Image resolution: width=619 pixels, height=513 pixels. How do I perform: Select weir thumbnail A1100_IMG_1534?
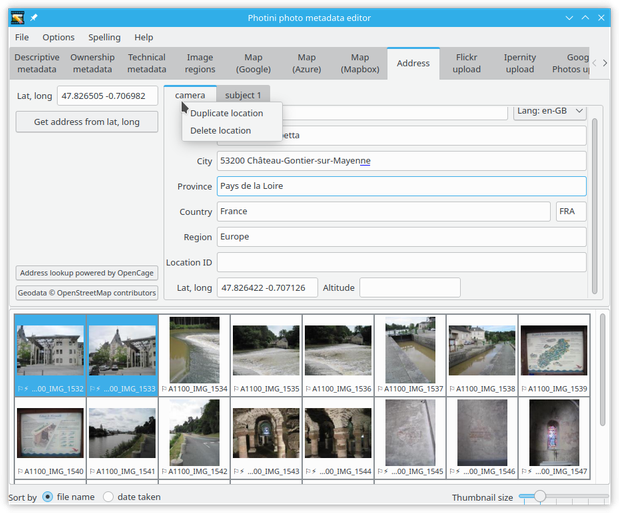(x=195, y=355)
